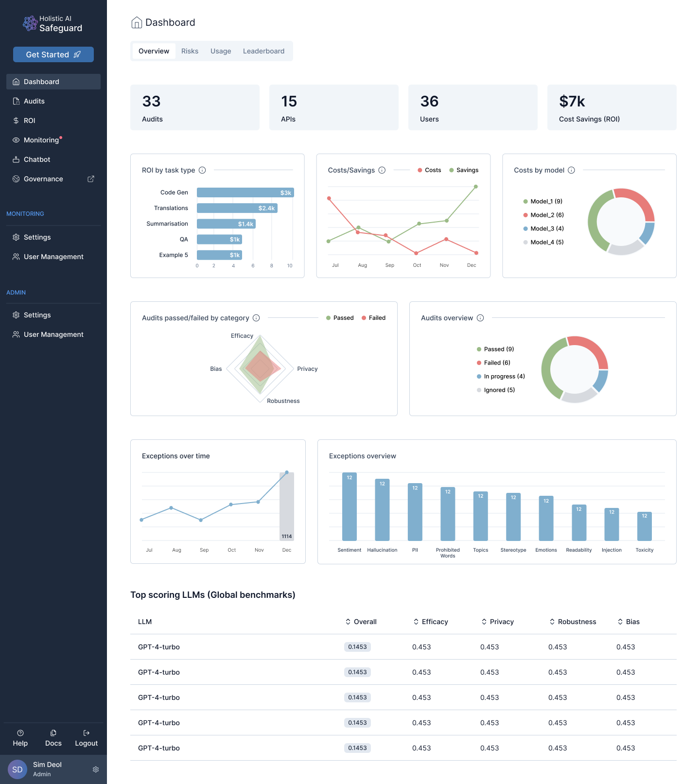Image resolution: width=700 pixels, height=784 pixels.
Task: Sort table by Overall column
Action: pos(361,622)
